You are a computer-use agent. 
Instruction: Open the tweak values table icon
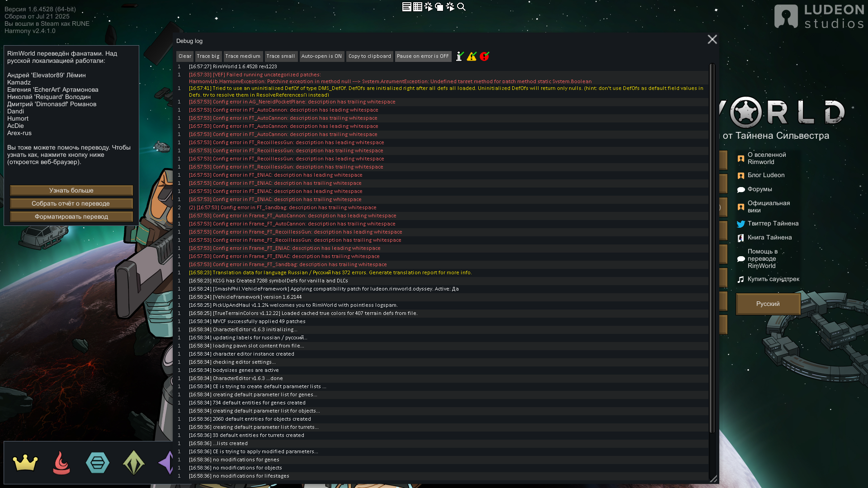[x=417, y=7]
